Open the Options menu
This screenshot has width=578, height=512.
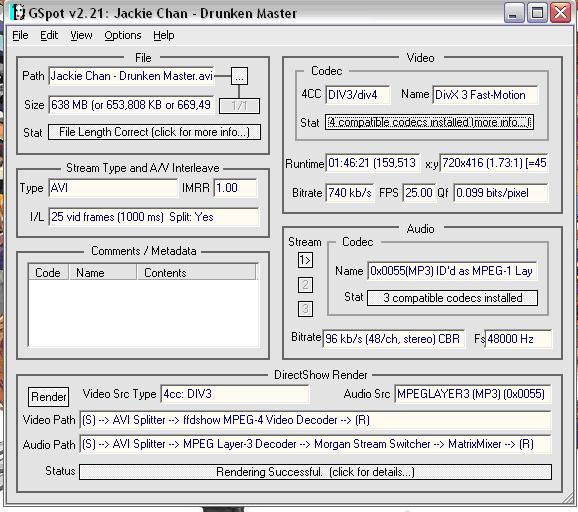[123, 35]
